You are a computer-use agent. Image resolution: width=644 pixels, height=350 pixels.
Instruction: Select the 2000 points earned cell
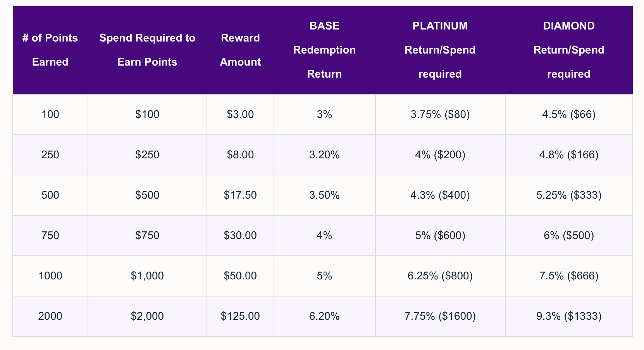[x=50, y=316]
